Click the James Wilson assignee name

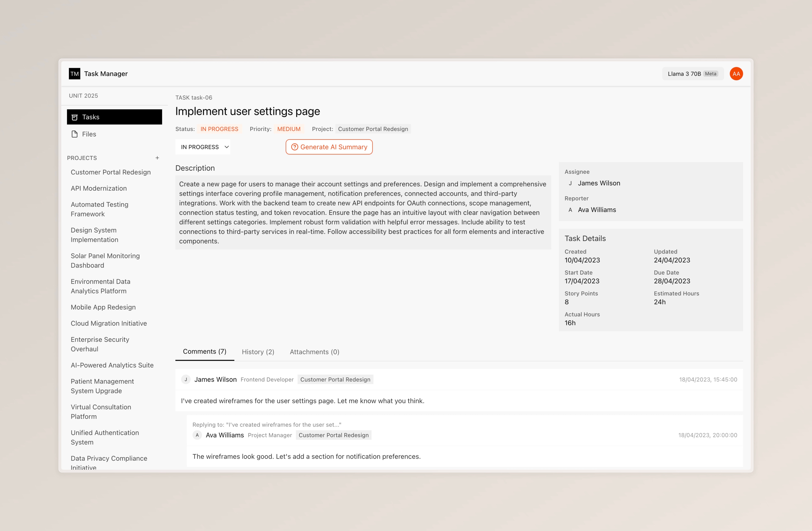point(599,183)
